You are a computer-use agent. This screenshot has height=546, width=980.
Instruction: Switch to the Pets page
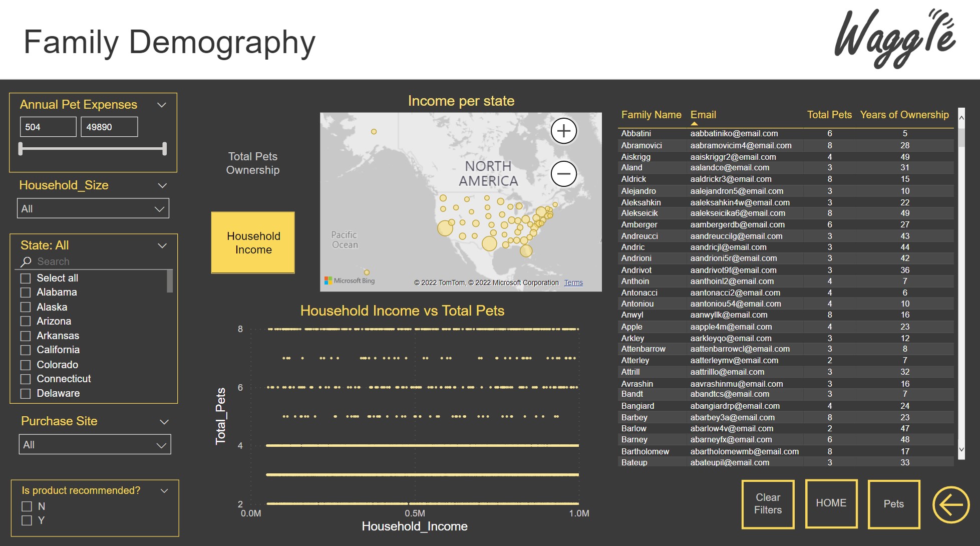coord(893,503)
